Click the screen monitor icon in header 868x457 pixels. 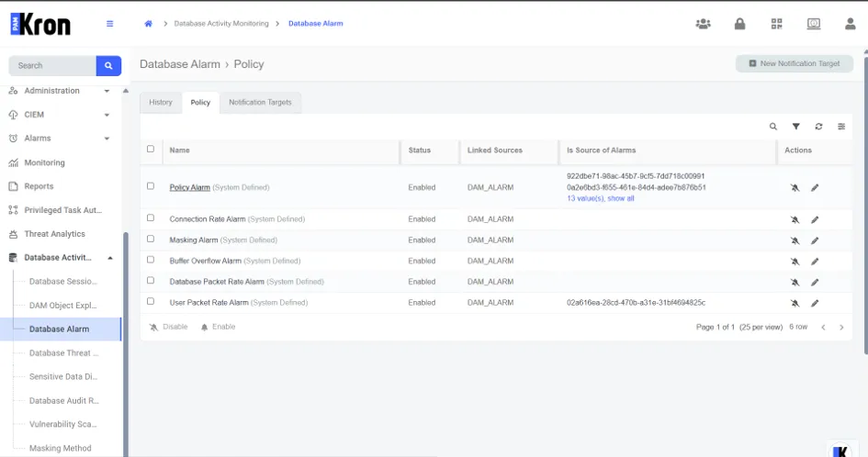click(814, 24)
